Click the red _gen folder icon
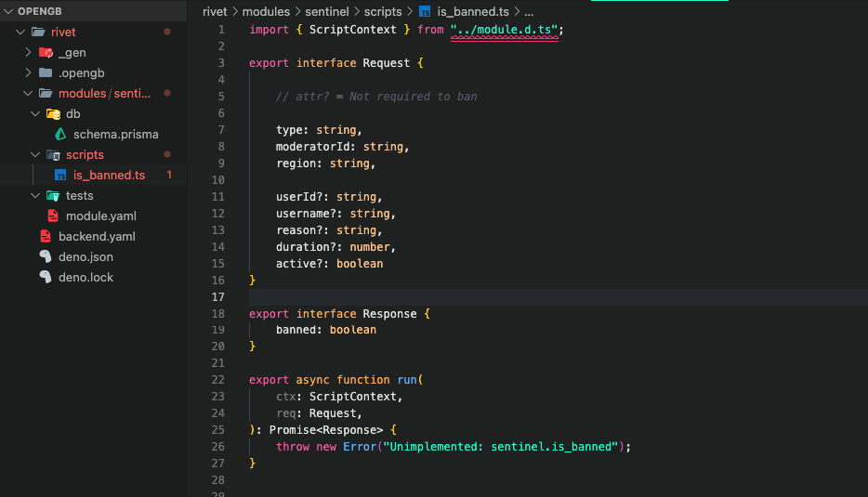Viewport: 868px width, 497px height. coord(46,53)
